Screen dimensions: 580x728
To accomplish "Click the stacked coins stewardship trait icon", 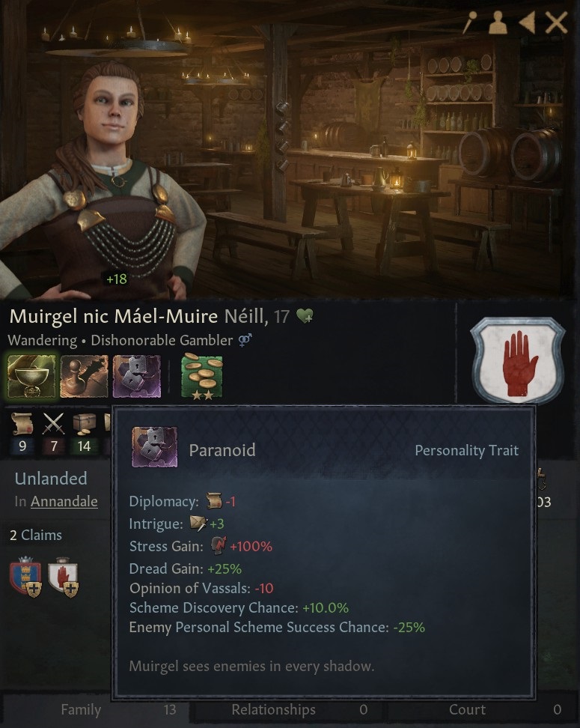I will tap(202, 377).
